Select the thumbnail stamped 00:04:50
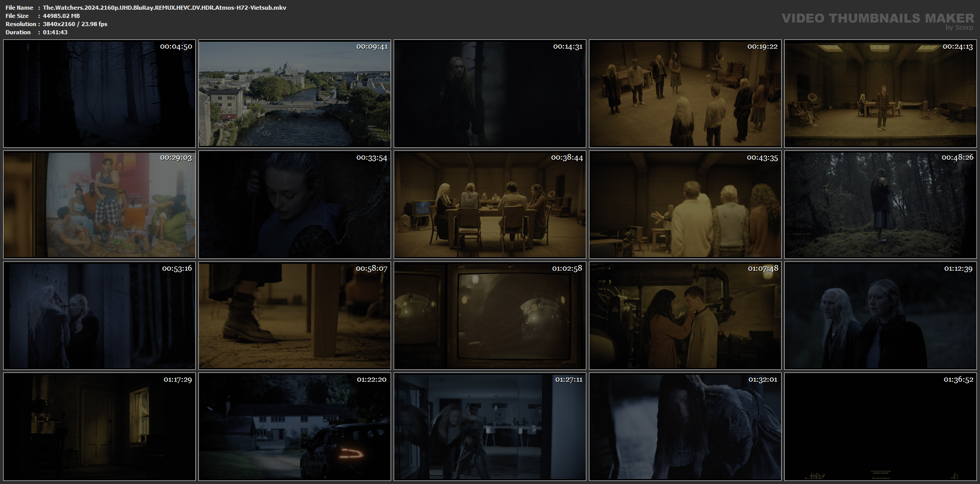Image resolution: width=980 pixels, height=484 pixels. coord(99,94)
